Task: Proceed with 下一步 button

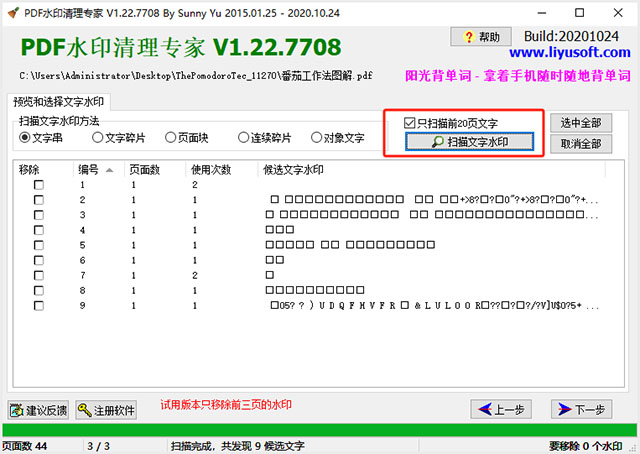Action: click(581, 409)
